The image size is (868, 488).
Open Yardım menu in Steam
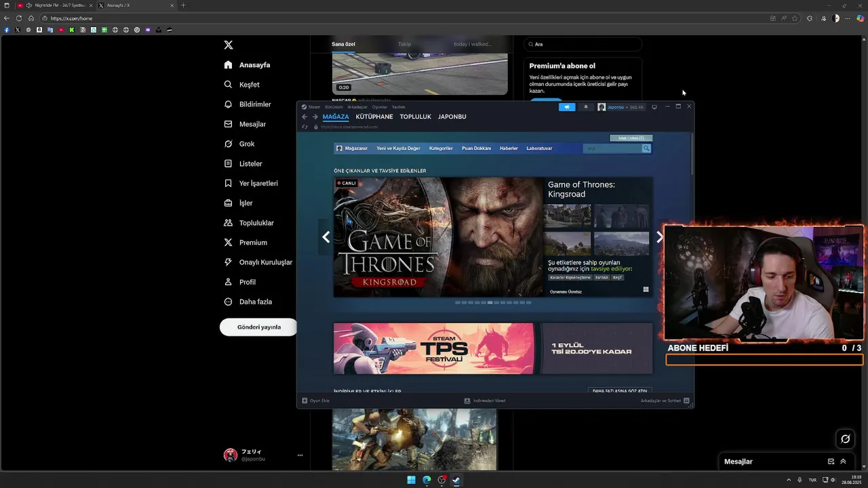click(399, 107)
